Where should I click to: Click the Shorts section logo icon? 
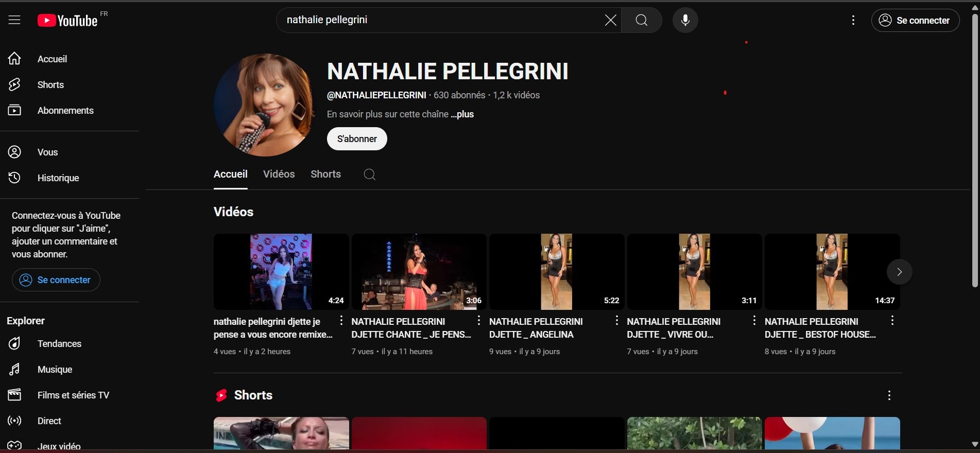click(x=221, y=395)
